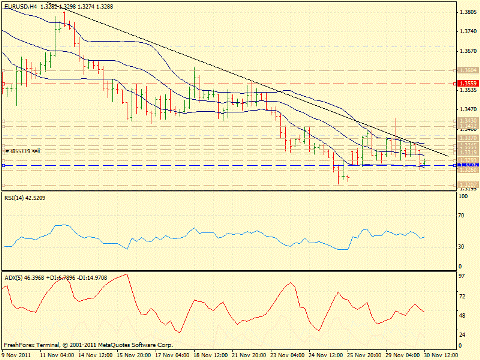Click the ADX(5) 46.3968 indicator label

[x=56, y=277]
